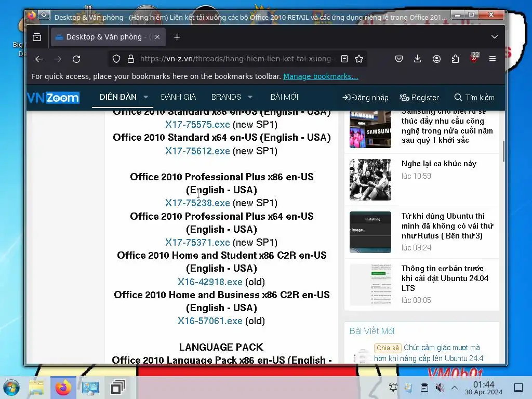Download X17-75575.exe link

pos(197,125)
